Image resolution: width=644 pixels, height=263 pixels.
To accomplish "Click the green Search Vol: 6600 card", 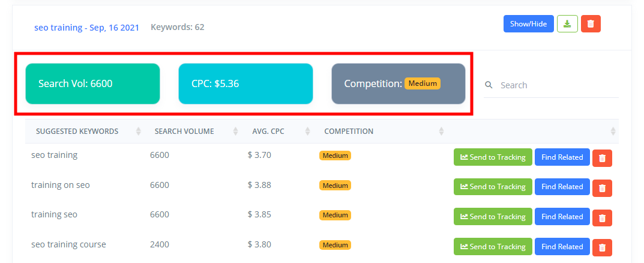I will [x=93, y=84].
